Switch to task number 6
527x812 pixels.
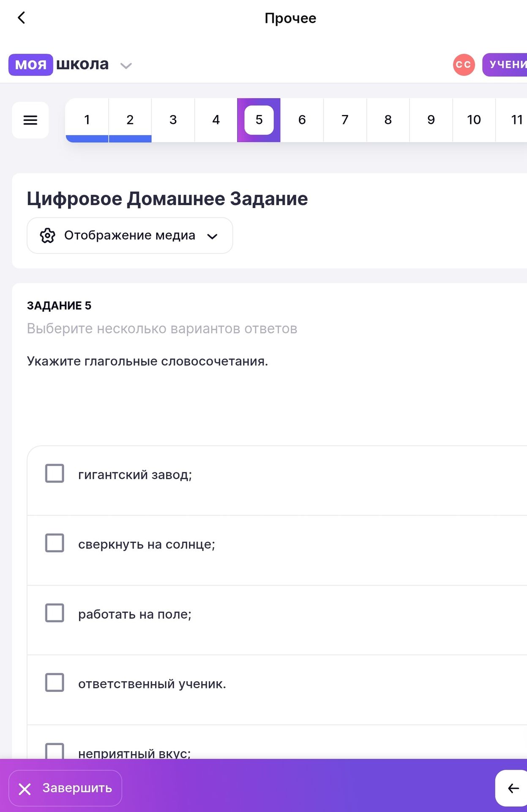(x=302, y=120)
